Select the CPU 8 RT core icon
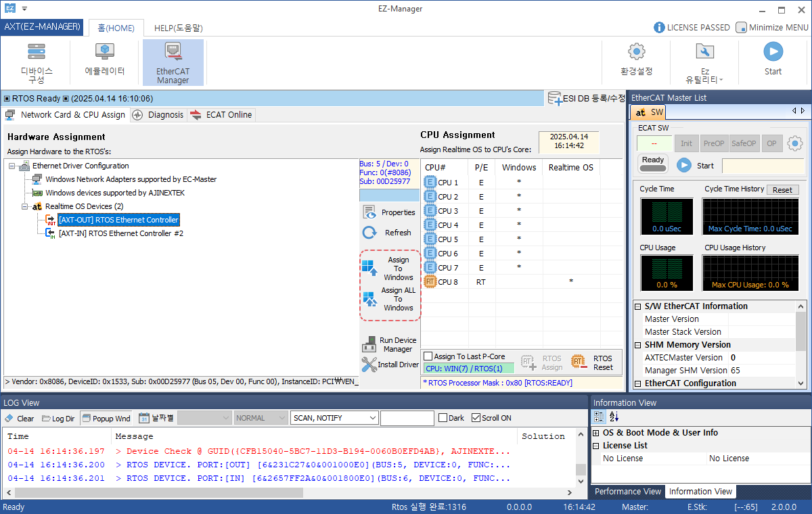 pos(430,281)
